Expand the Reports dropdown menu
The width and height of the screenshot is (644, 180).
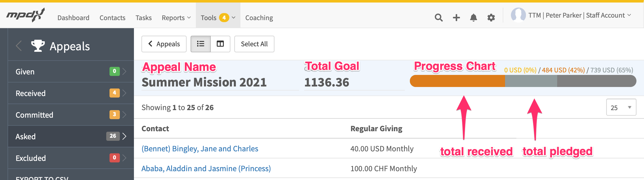[x=176, y=18]
